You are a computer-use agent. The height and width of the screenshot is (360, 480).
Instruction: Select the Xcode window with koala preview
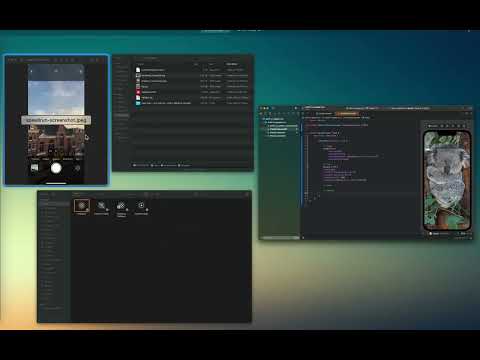click(x=366, y=173)
